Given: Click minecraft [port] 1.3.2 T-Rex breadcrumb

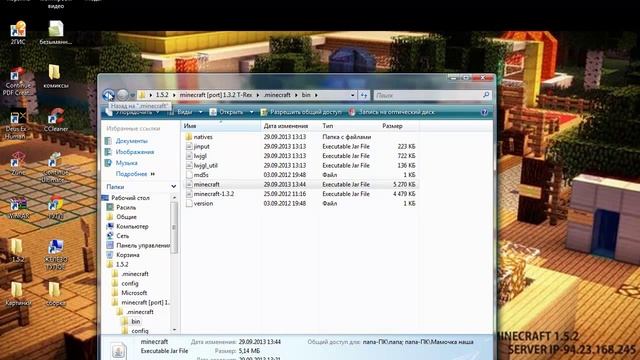Looking at the screenshot, I should [216, 95].
